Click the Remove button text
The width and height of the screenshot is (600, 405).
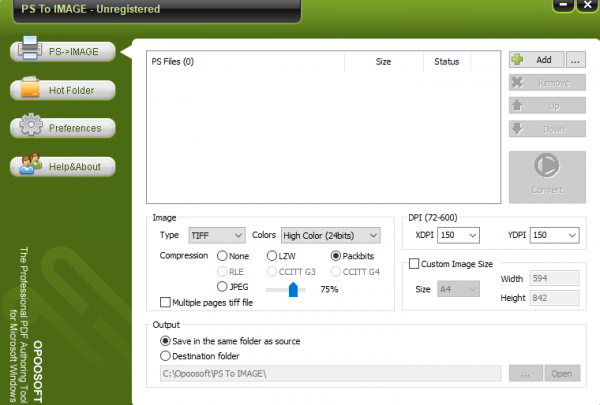pyautogui.click(x=554, y=83)
